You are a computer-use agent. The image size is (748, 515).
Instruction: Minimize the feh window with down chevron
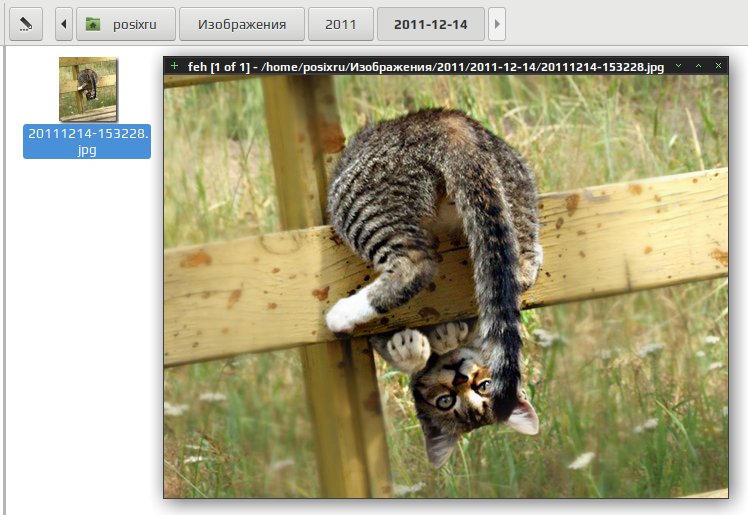pos(678,66)
